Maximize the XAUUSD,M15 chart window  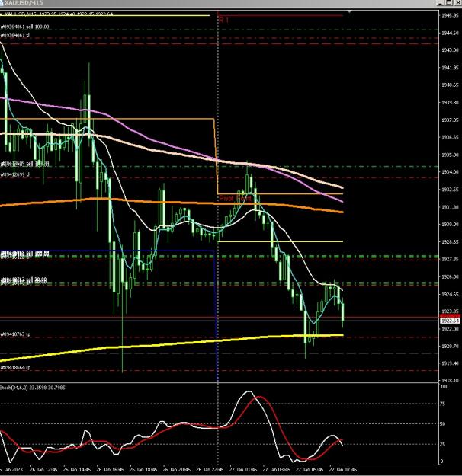[x=449, y=3]
